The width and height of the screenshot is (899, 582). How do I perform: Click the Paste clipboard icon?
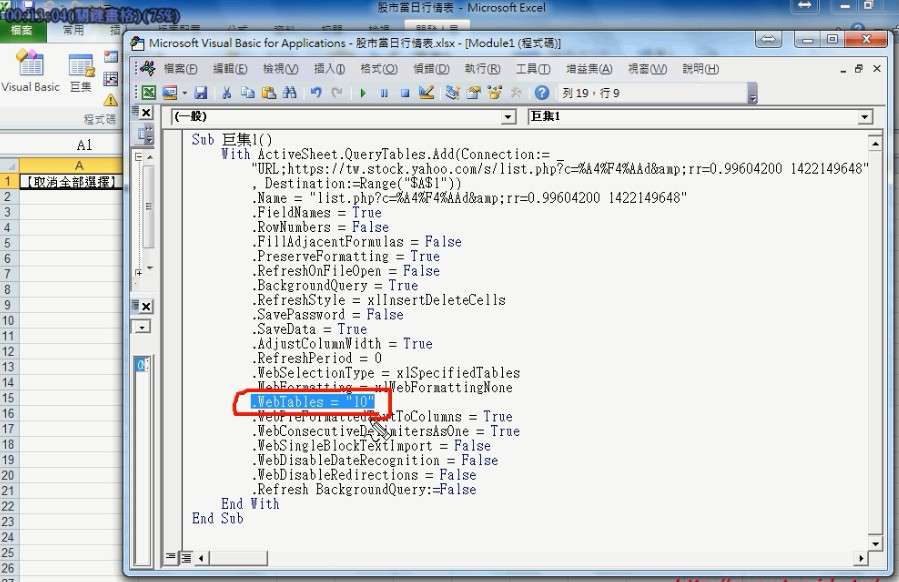coord(268,93)
